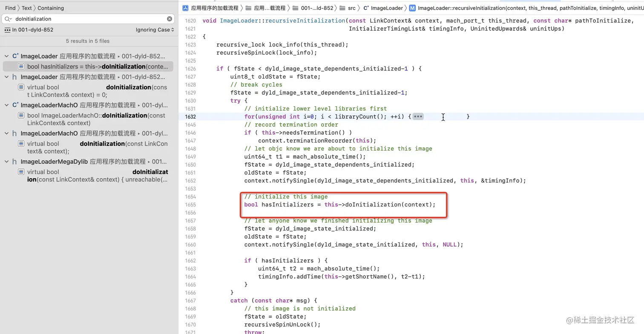Click 'recursiveSpinLock(lock_info);' code line
The height and width of the screenshot is (334, 644).
pos(267,52)
